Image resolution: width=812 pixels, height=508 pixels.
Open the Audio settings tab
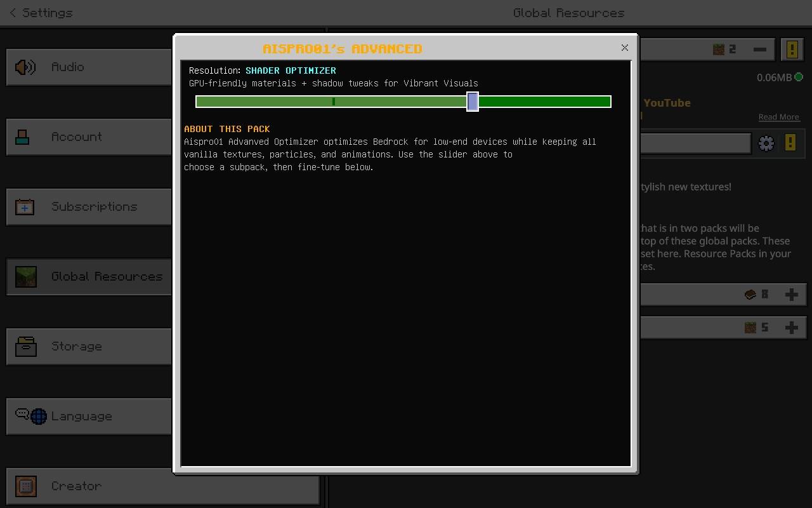pos(89,67)
